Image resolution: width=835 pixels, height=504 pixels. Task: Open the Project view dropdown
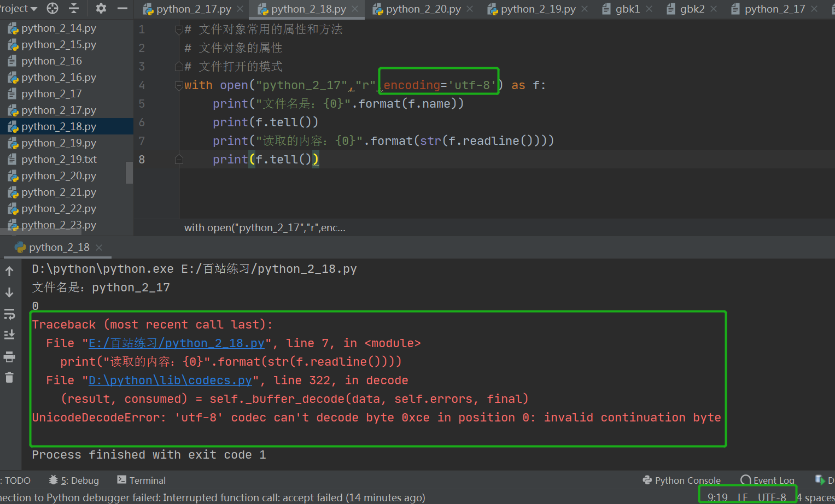coord(18,9)
